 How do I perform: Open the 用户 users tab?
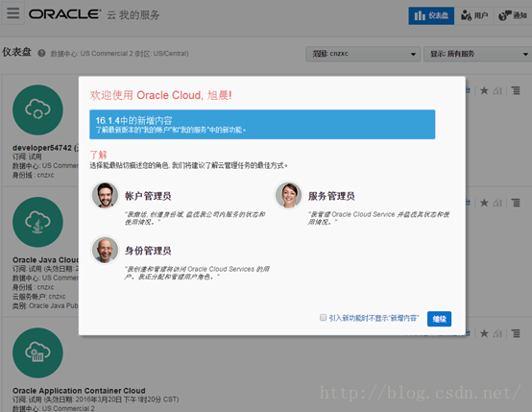pyautogui.click(x=474, y=15)
